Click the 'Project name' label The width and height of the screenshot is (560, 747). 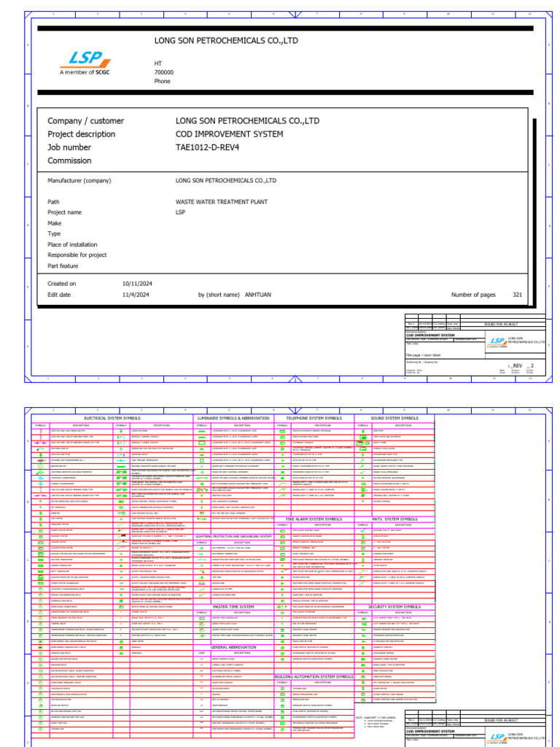(65, 212)
